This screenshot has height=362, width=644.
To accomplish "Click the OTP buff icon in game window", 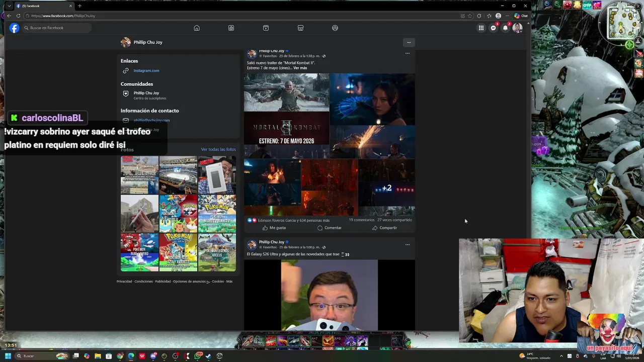I will pos(586,5).
